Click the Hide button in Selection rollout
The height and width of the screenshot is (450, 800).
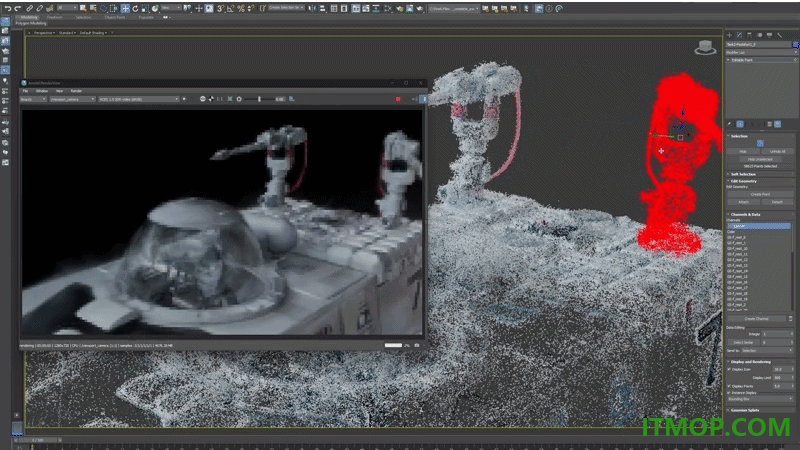click(743, 152)
